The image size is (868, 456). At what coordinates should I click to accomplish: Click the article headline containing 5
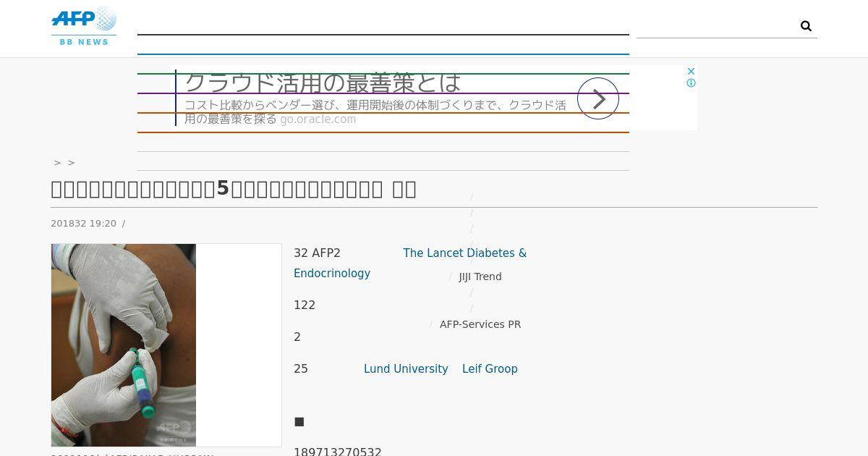coord(234,189)
